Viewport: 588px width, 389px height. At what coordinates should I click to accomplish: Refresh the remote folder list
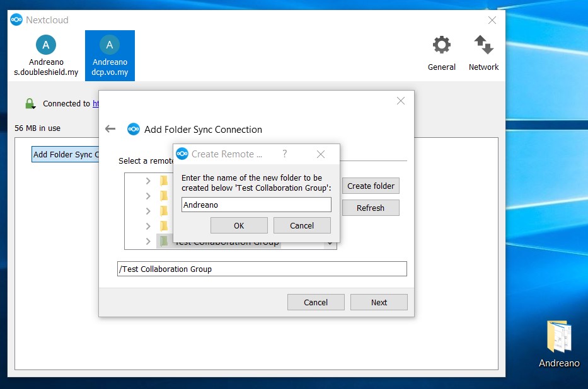coord(371,208)
